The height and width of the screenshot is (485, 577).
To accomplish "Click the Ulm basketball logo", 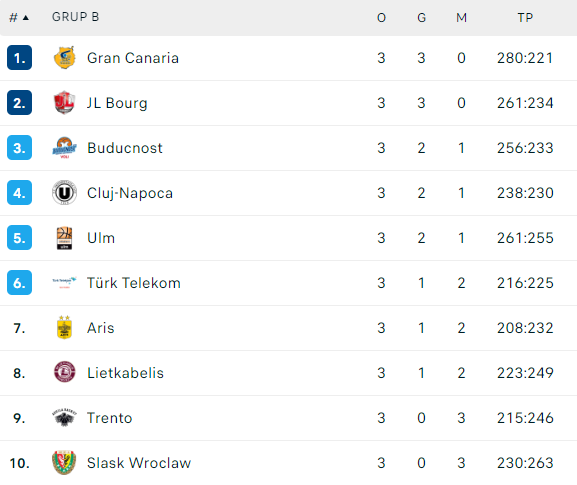I will (64, 238).
